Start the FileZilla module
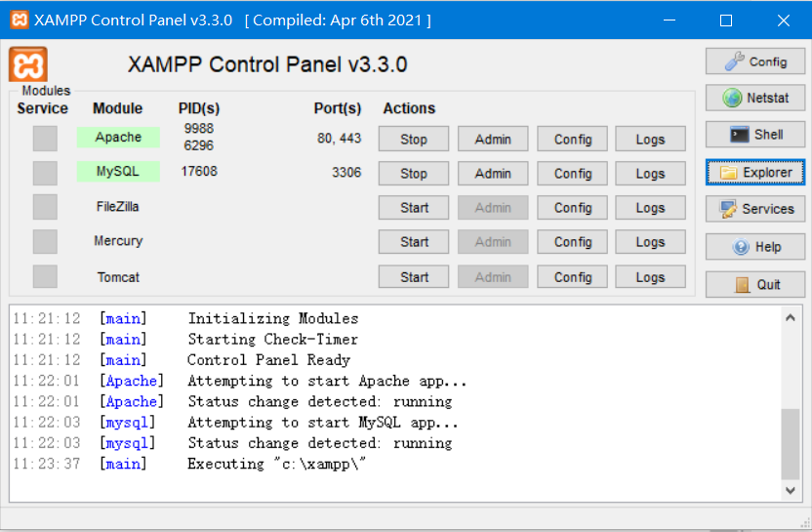Image resolution: width=812 pixels, height=532 pixels. click(413, 207)
